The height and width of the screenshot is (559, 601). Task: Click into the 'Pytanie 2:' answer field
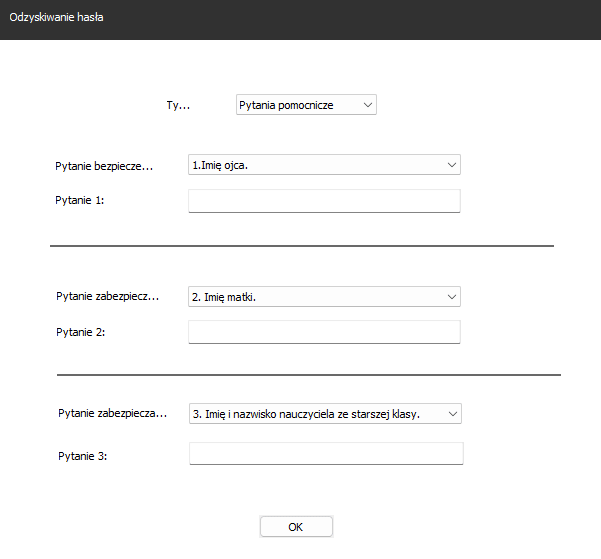tap(324, 332)
